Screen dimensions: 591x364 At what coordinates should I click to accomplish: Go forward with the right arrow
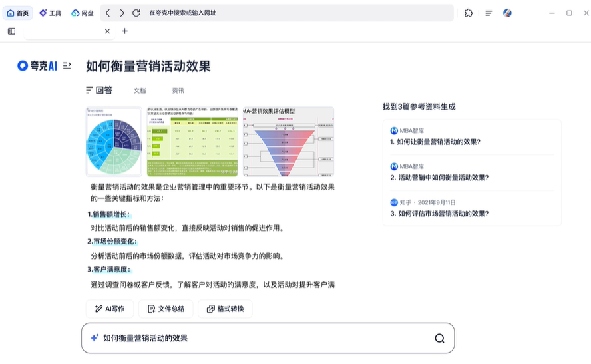point(122,13)
